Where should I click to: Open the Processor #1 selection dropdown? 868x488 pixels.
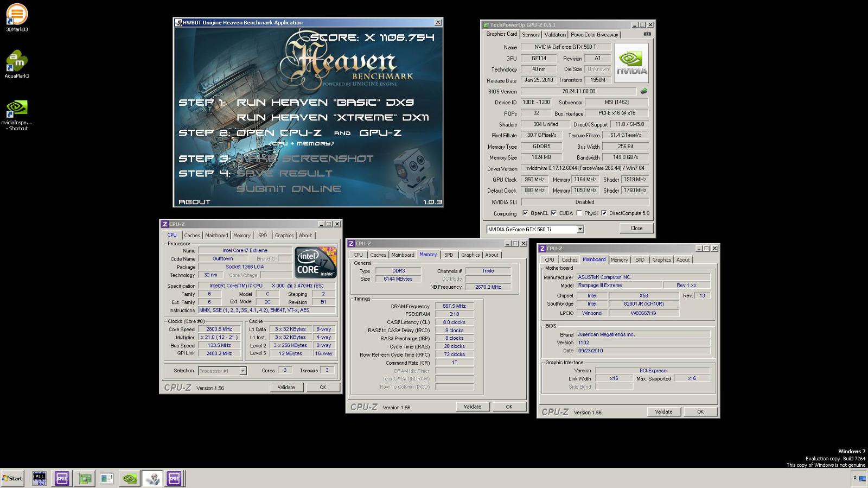pyautogui.click(x=242, y=371)
